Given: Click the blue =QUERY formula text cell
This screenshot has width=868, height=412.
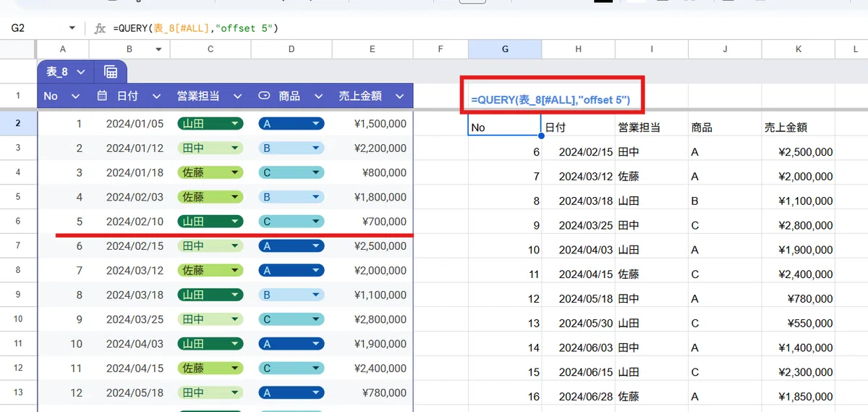Looking at the screenshot, I should [x=550, y=99].
